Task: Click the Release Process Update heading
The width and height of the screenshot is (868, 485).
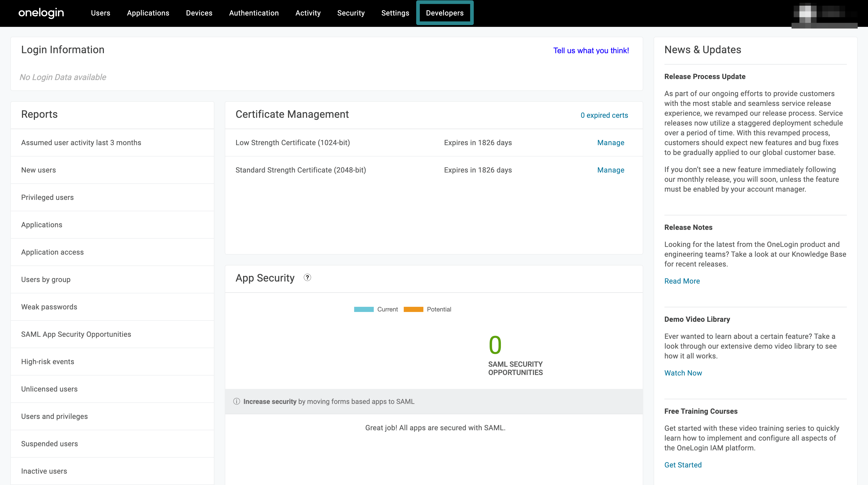Action: pyautogui.click(x=704, y=76)
